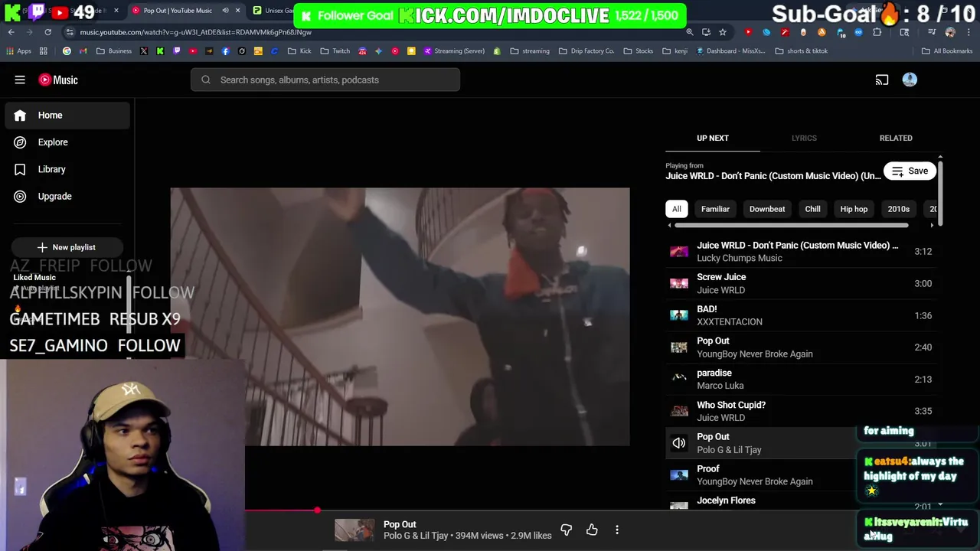Open the browser extensions puzzle icon
This screenshot has width=980, height=551.
[877, 32]
